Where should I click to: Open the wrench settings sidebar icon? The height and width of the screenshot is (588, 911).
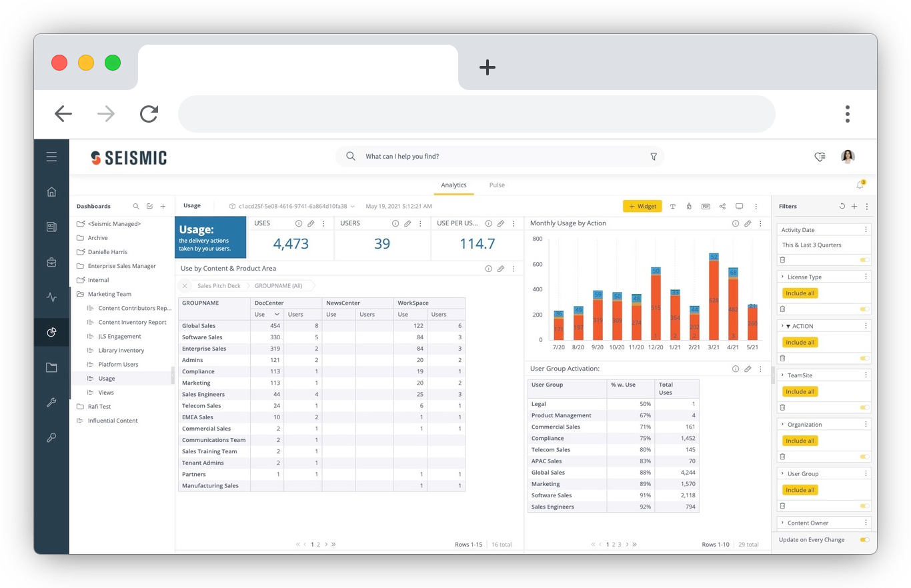click(51, 402)
